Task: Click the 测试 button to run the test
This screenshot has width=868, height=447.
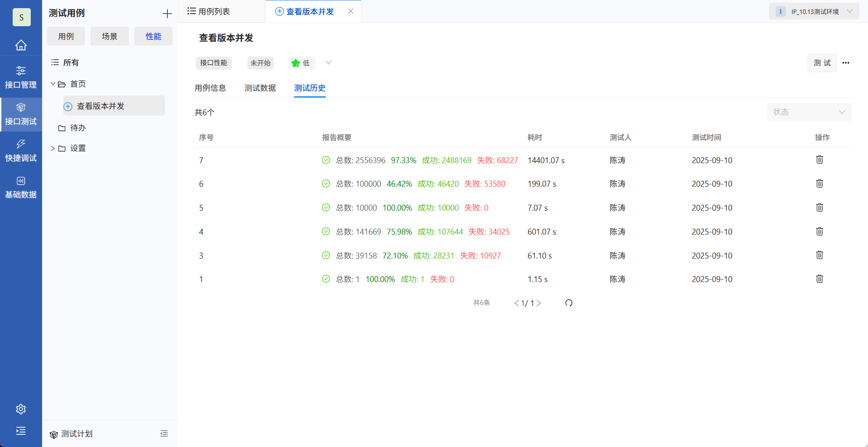Action: (822, 63)
